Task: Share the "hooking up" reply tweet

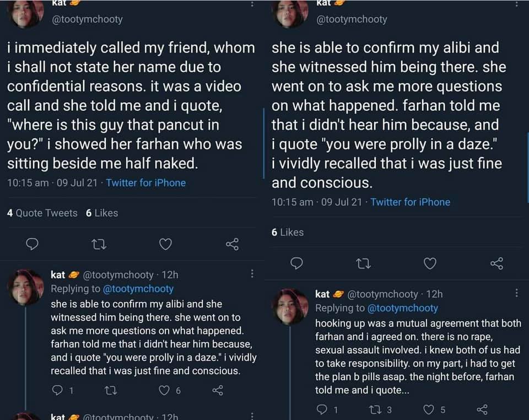Action: coord(482,410)
